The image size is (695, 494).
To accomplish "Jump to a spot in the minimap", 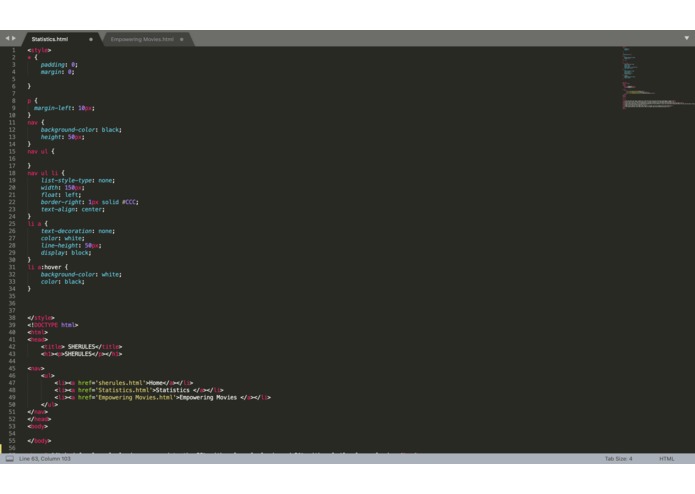I will [657, 78].
